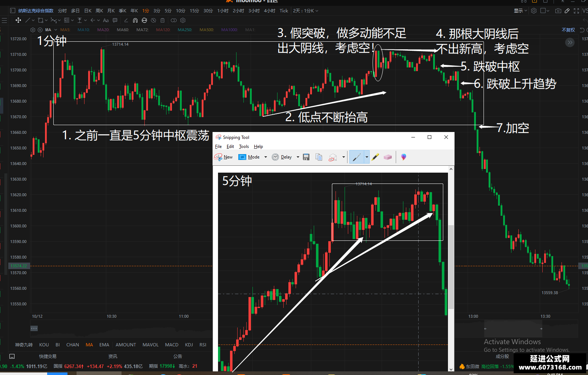Remove the MA indicator with the X icon
The height and width of the screenshot is (375, 588).
tap(40, 30)
